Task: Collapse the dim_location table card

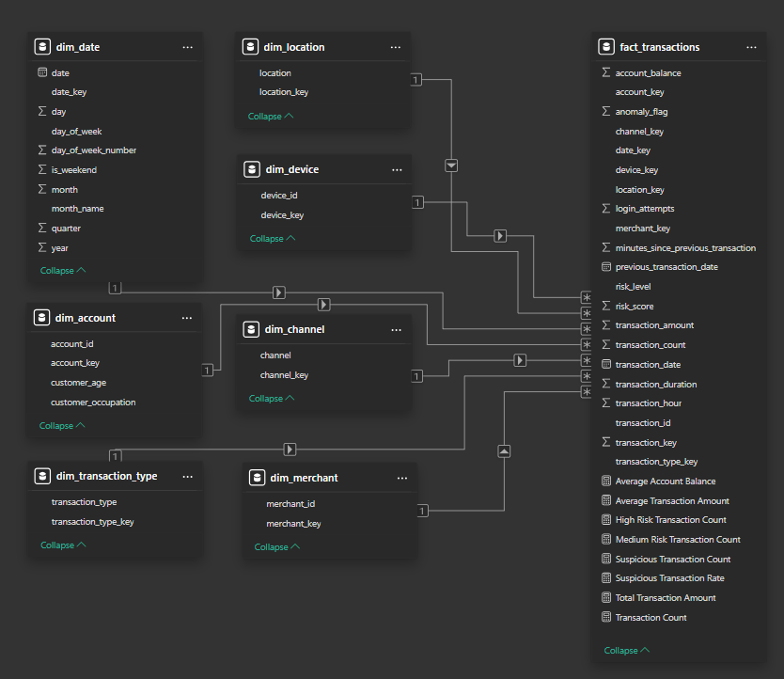Action: tap(271, 116)
